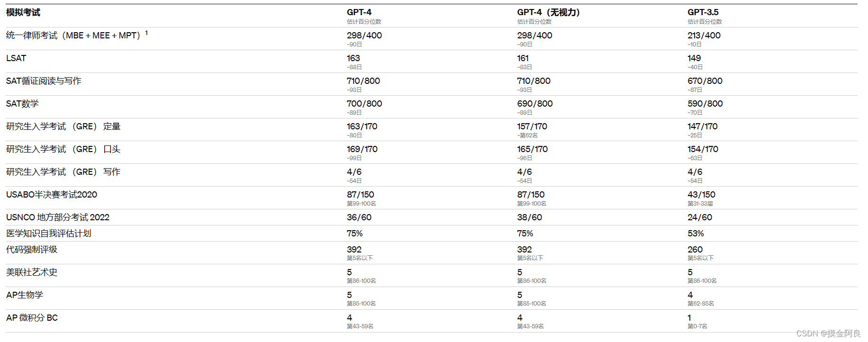868x342 pixels.
Task: Click the CSDN @摸金阿良 watermark
Action: tap(829, 333)
